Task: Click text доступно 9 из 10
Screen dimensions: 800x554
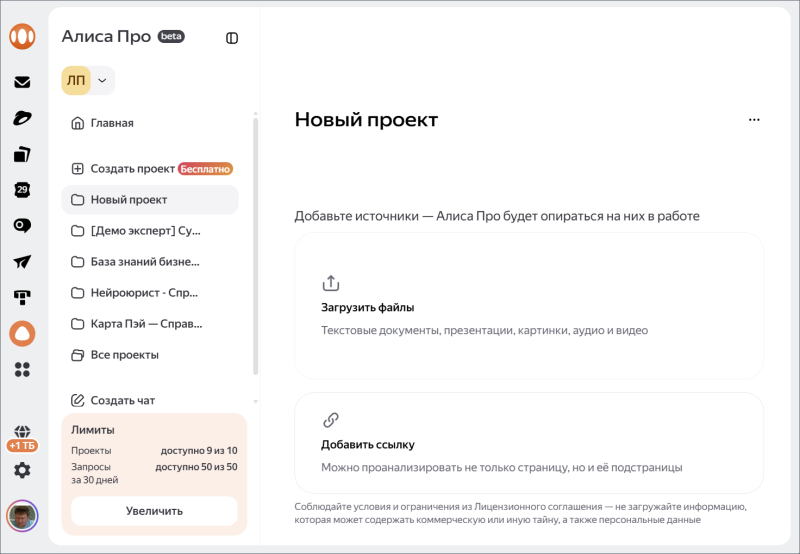Action: (199, 451)
